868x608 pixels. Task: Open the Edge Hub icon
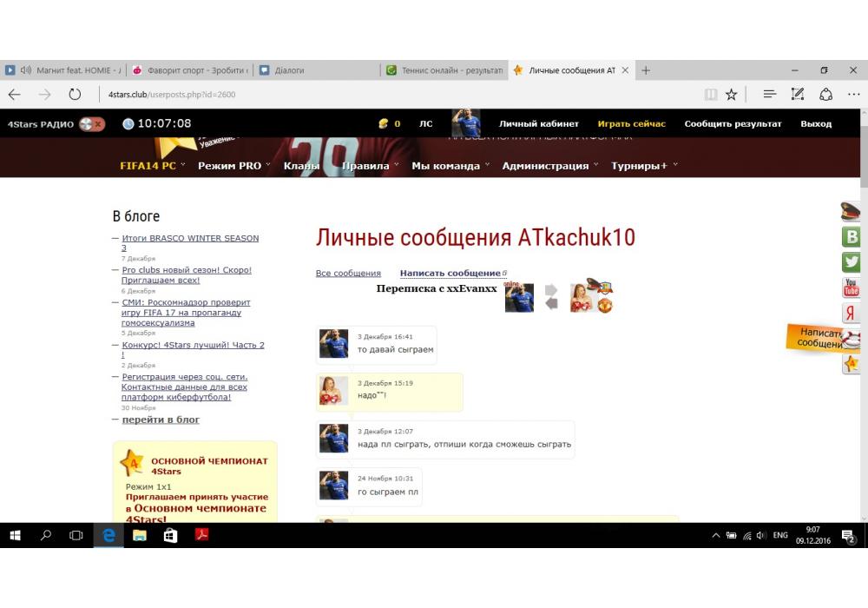769,94
